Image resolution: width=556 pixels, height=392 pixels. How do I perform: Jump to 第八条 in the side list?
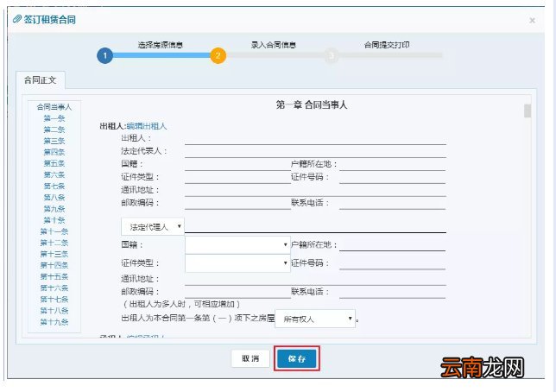(54, 198)
